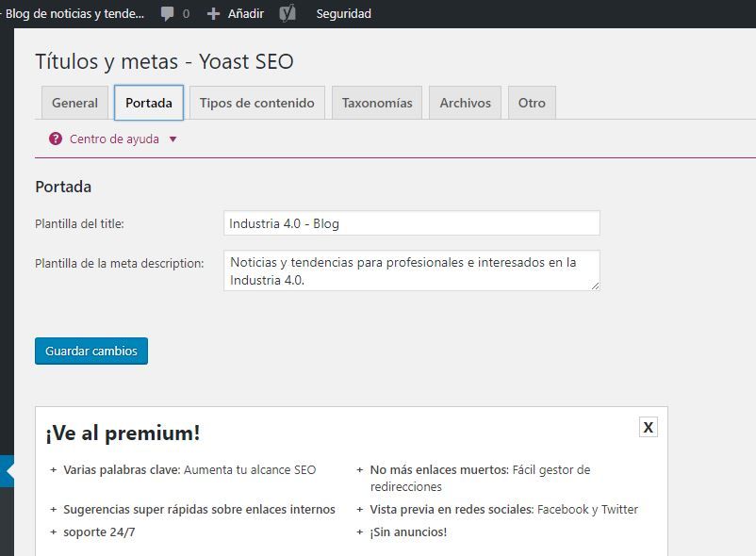Click the plus icon next to Añadir

[213, 13]
